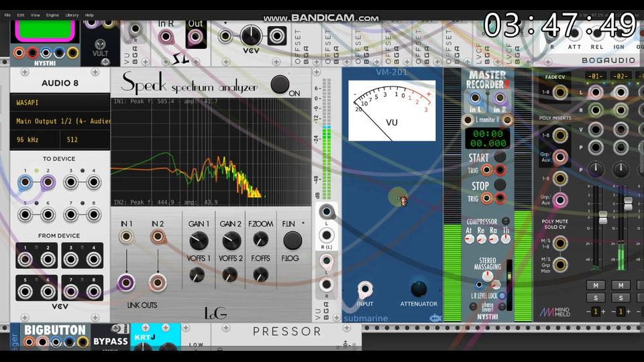Click AUDIO 8 To Device port 1
The height and width of the screenshot is (362, 644).
25,182
